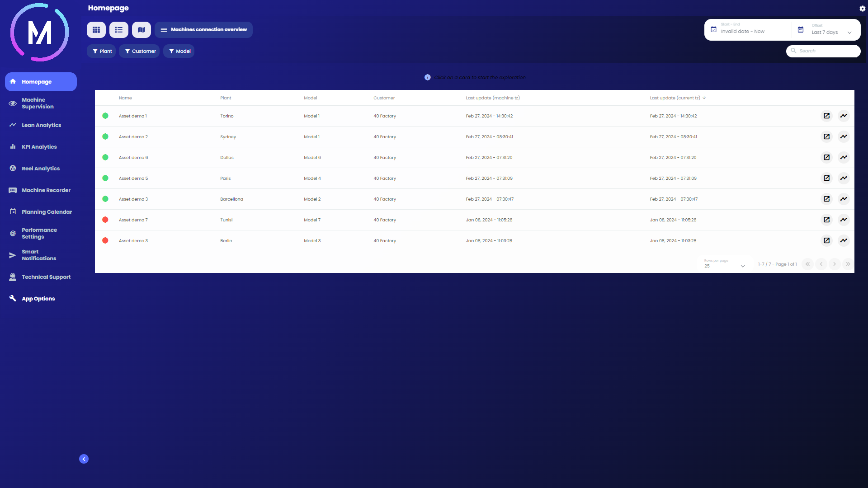The height and width of the screenshot is (488, 868).
Task: Open rows per page dropdown
Action: 724,265
